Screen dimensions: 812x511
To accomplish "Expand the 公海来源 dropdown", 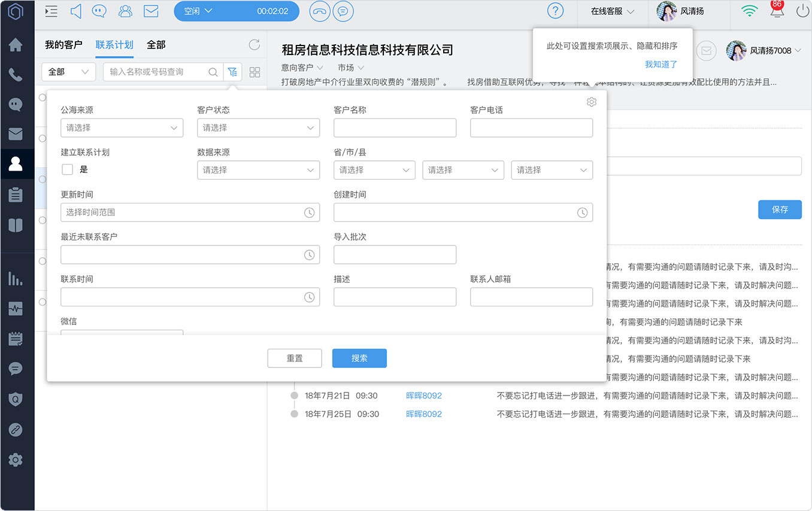I will pyautogui.click(x=122, y=127).
